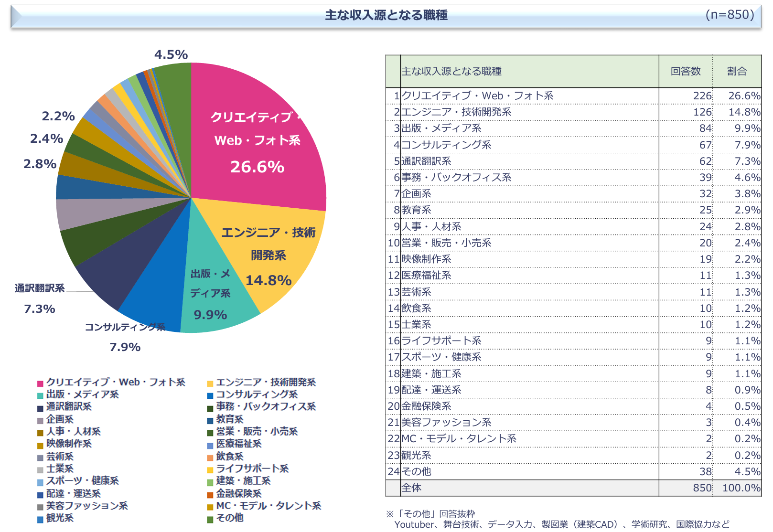Click the legend text 美容ファッション系
Image resolution: width=773 pixels, height=532 pixels.
(87, 506)
